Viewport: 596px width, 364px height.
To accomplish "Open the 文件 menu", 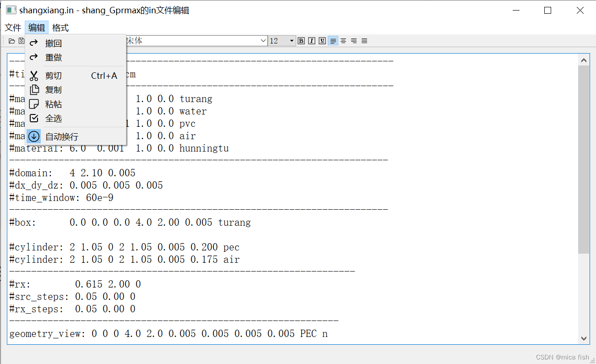I will (13, 27).
